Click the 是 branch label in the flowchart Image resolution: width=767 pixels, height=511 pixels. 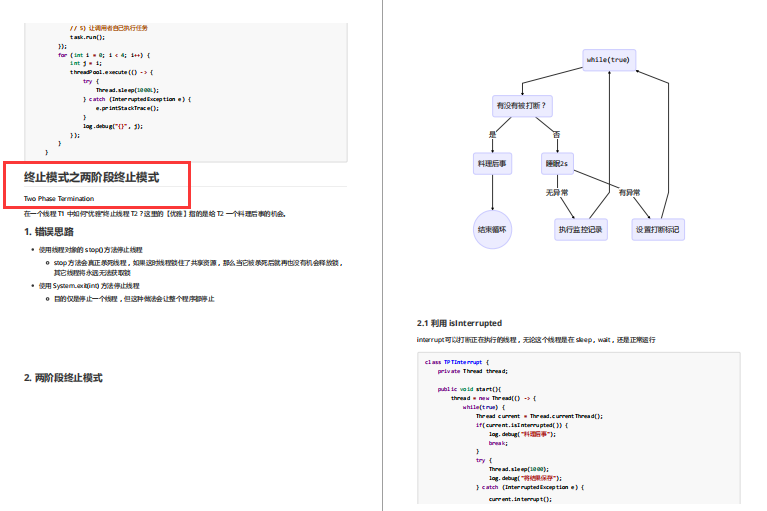[x=493, y=134]
